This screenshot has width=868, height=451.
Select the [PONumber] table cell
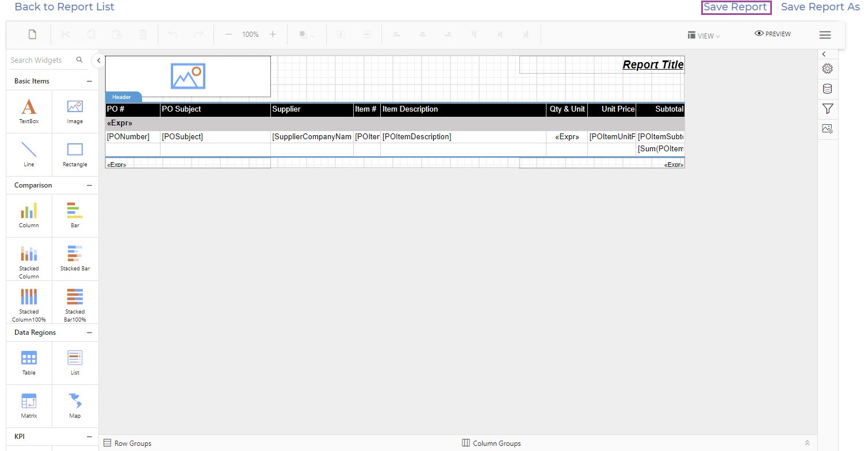pos(133,137)
